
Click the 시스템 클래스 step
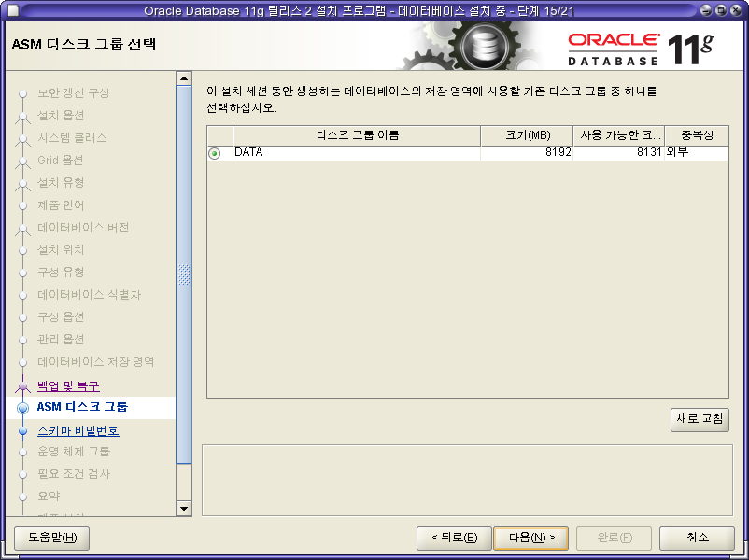click(72, 138)
